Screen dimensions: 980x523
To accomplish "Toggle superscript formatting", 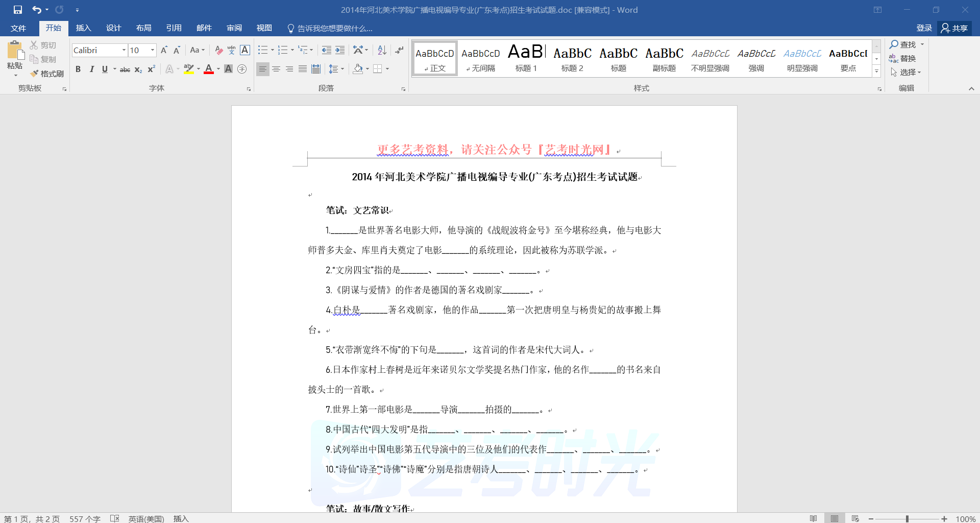I will (152, 69).
